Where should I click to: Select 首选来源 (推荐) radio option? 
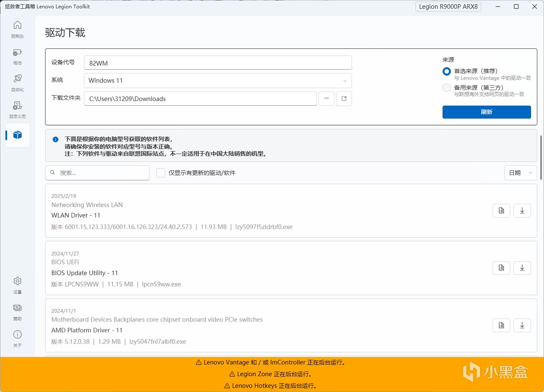[x=447, y=71]
